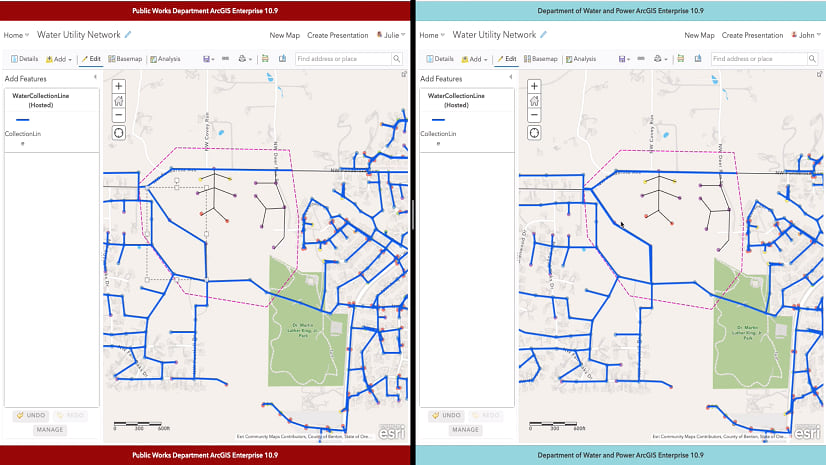Image resolution: width=826 pixels, height=465 pixels.
Task: Open Add dropdown in John's toolbar
Action: 475,59
